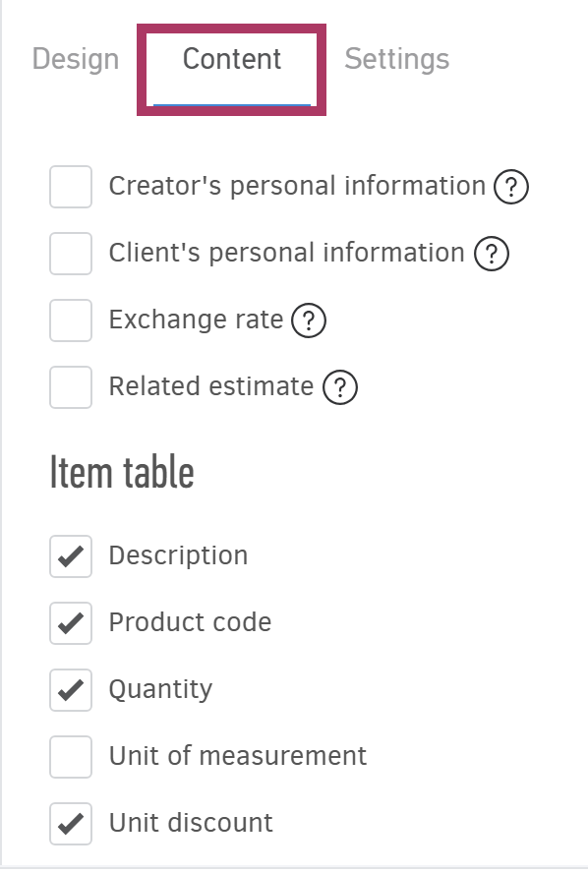Click the Unit of measurement label text
This screenshot has height=873, width=588.
point(237,756)
